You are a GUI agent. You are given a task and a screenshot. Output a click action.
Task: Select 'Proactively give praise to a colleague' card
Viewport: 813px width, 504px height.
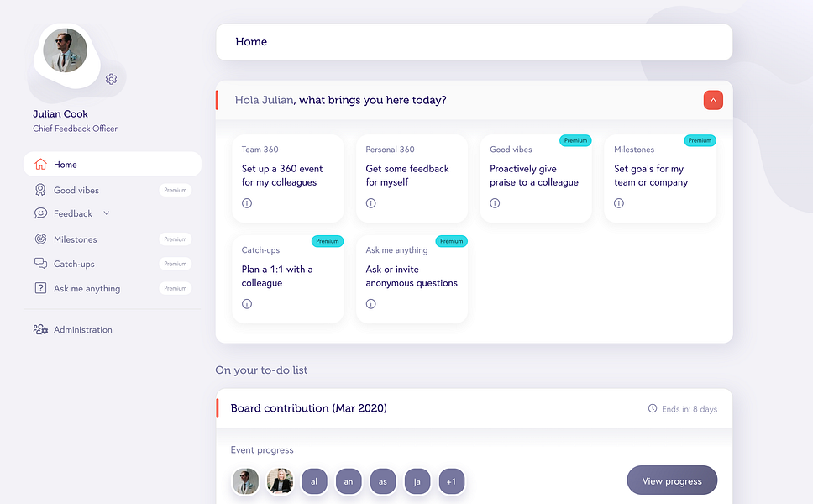(536, 179)
